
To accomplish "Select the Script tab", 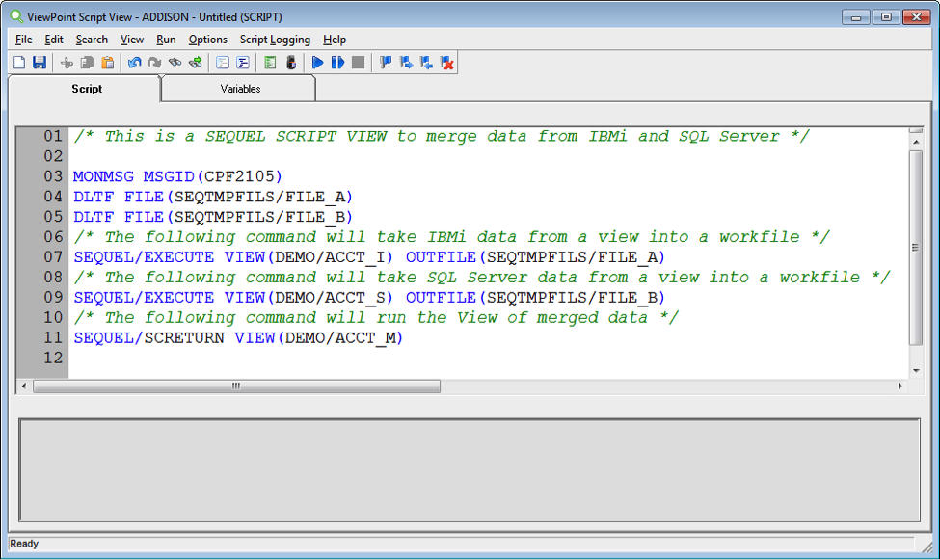I will (86, 88).
